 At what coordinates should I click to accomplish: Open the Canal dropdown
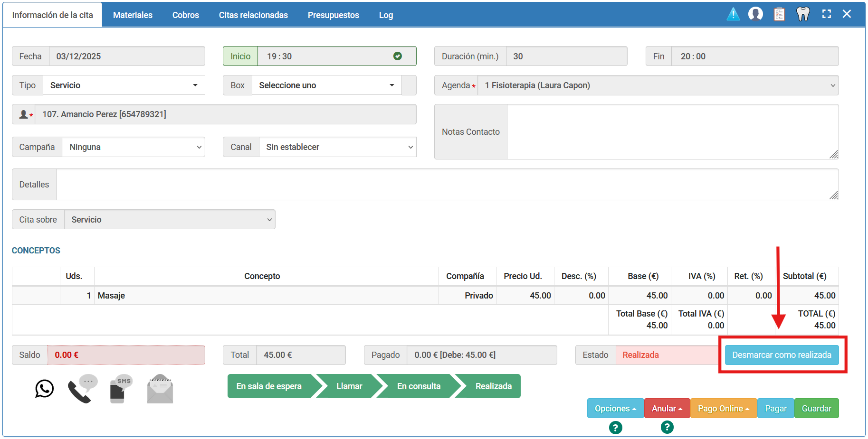tap(337, 147)
